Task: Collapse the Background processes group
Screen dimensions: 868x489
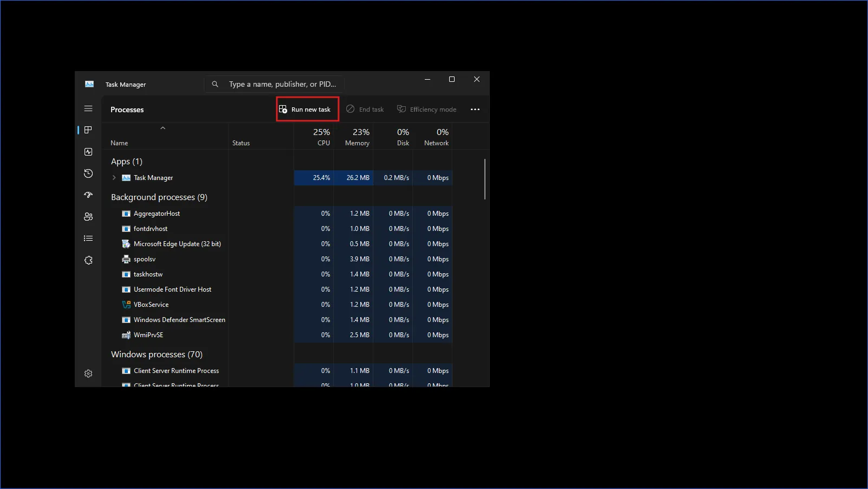Action: 159,197
